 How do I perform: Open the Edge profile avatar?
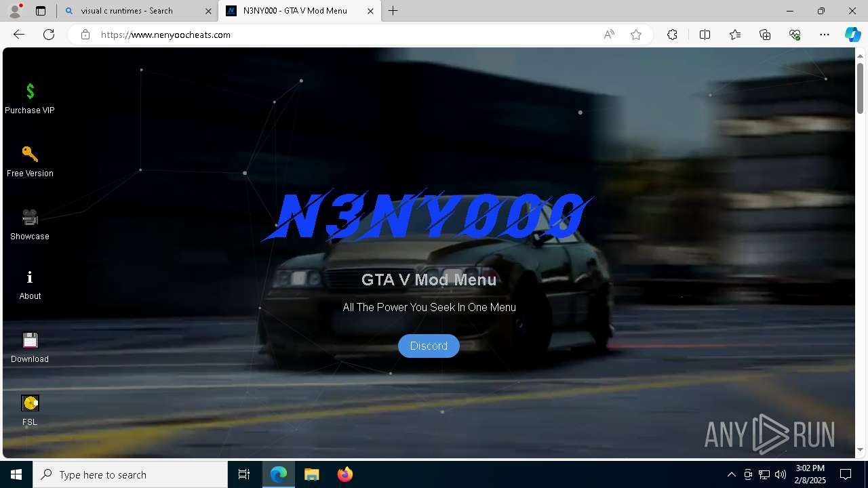(x=15, y=11)
